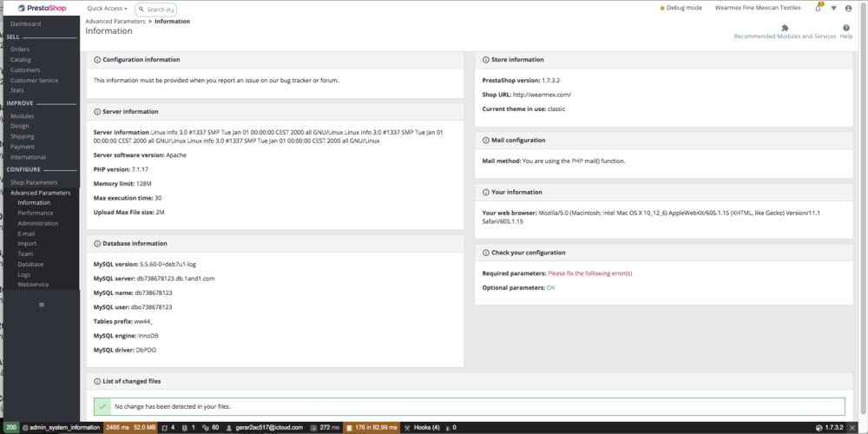Select the Webservice submenu item
The height and width of the screenshot is (434, 868).
click(x=33, y=285)
